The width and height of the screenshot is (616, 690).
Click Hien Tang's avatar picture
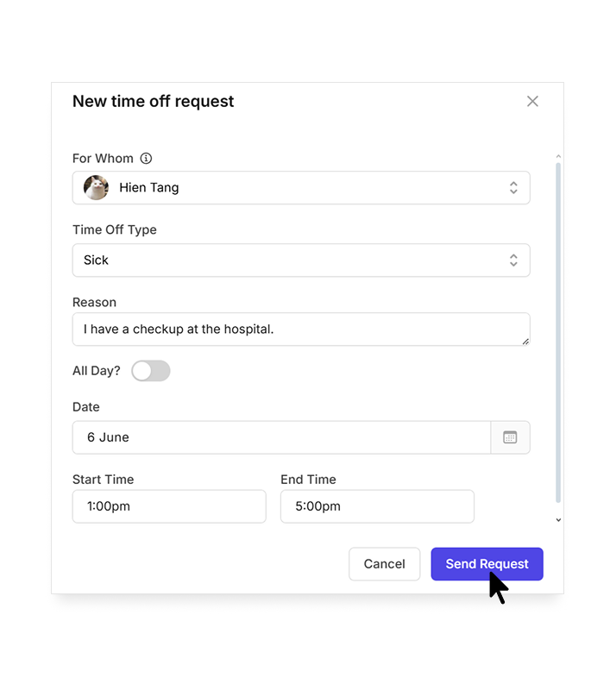point(96,187)
